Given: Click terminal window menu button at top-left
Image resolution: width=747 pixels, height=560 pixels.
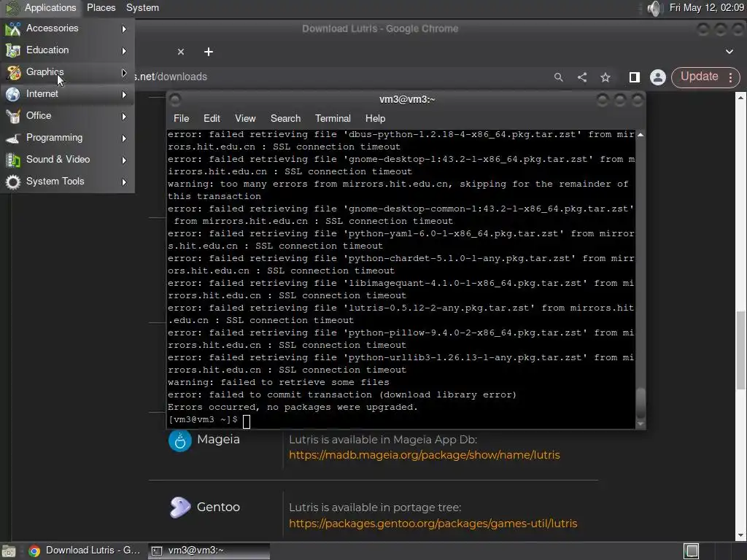Looking at the screenshot, I should (x=175, y=99).
